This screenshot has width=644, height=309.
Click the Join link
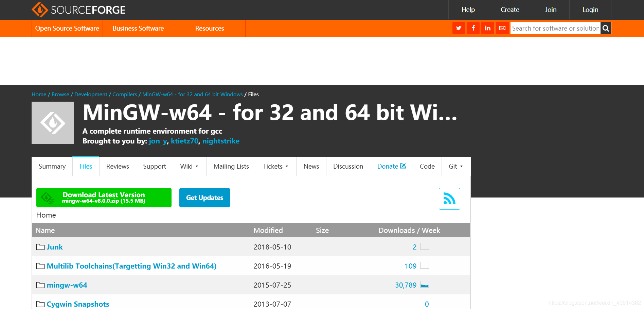551,10
